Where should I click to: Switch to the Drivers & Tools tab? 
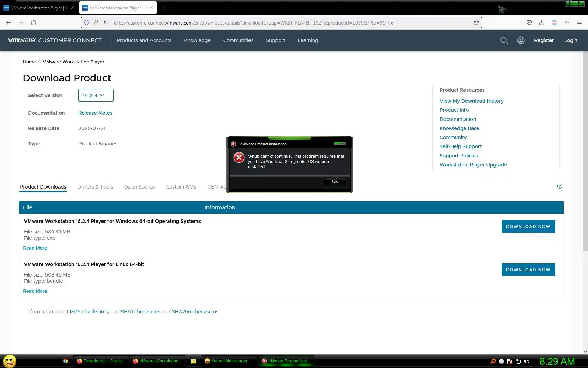(x=95, y=187)
